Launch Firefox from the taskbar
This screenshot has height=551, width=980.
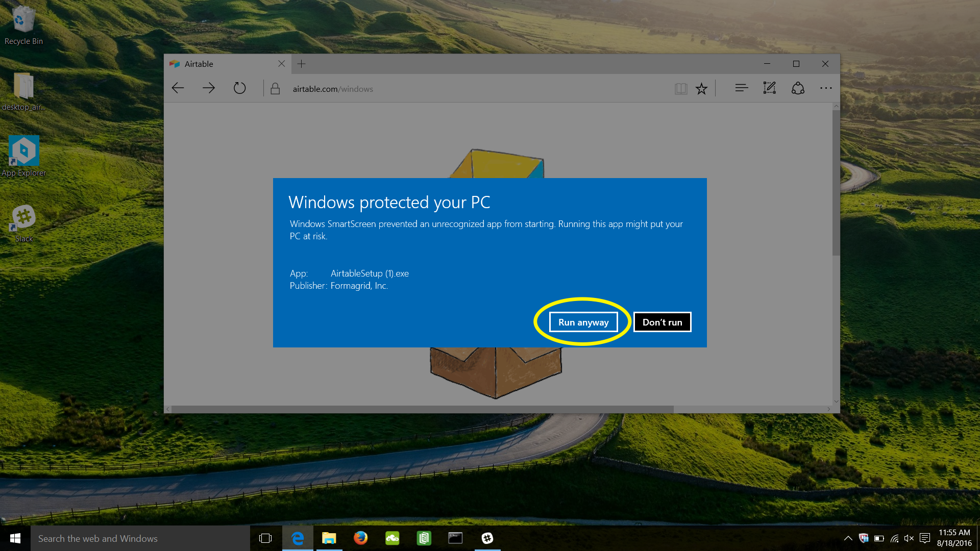tap(360, 538)
